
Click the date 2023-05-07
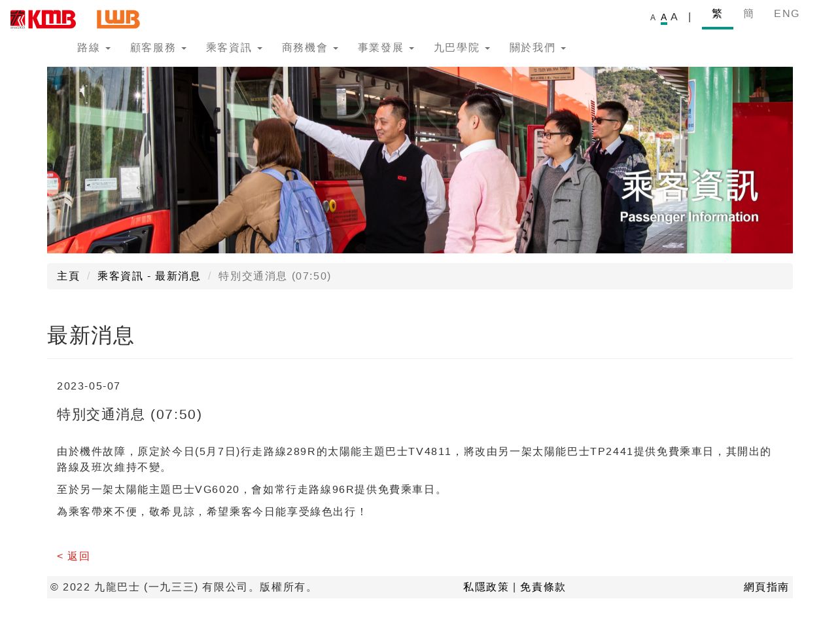(x=89, y=386)
